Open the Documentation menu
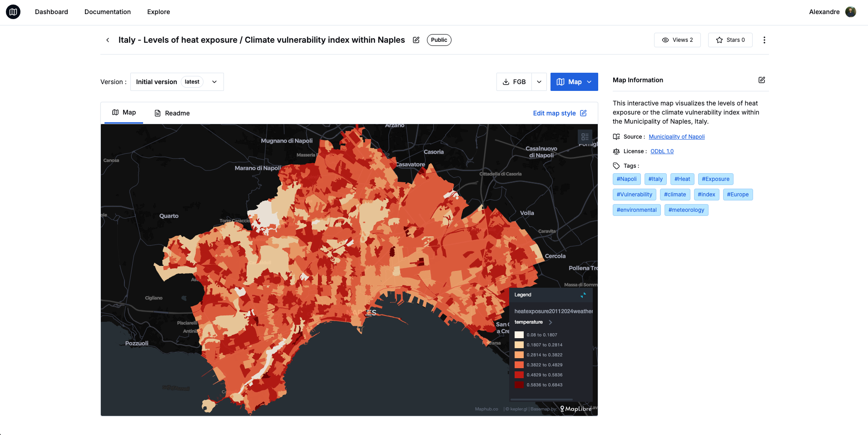This screenshot has width=868, height=435. [108, 12]
